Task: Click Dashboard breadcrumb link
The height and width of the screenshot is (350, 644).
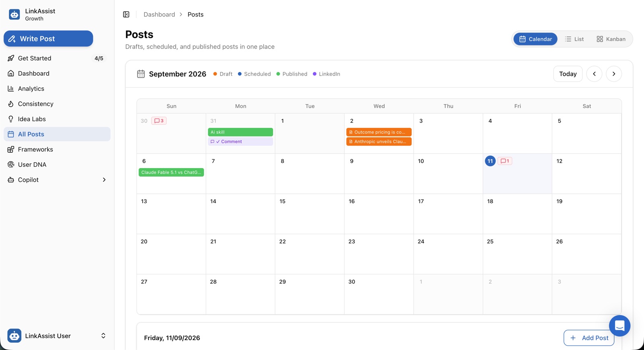Action: pos(159,14)
